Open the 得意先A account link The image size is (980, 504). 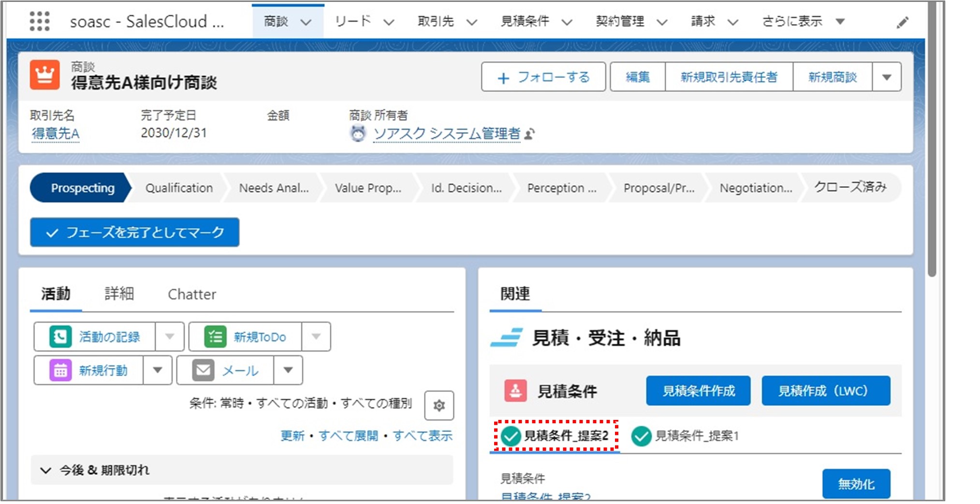click(56, 133)
